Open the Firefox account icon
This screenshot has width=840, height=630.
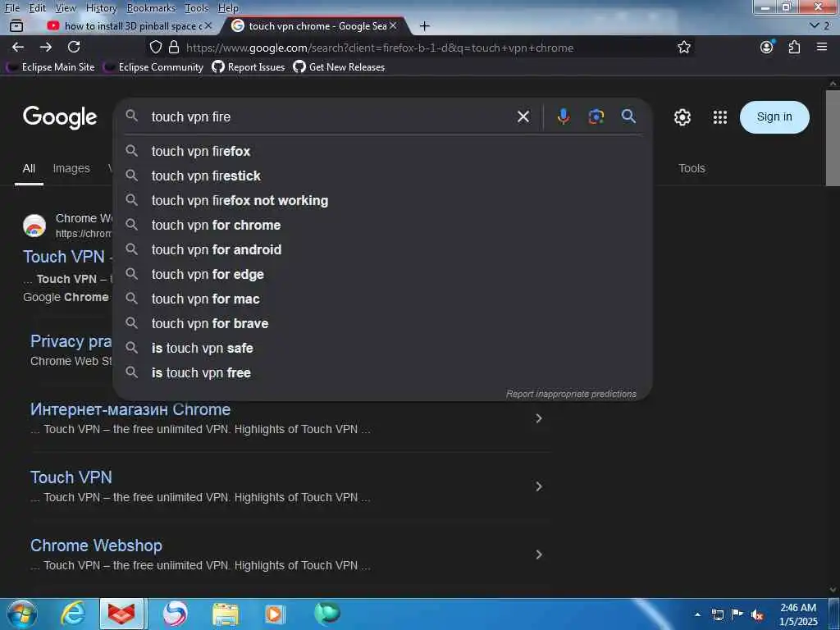pyautogui.click(x=767, y=47)
